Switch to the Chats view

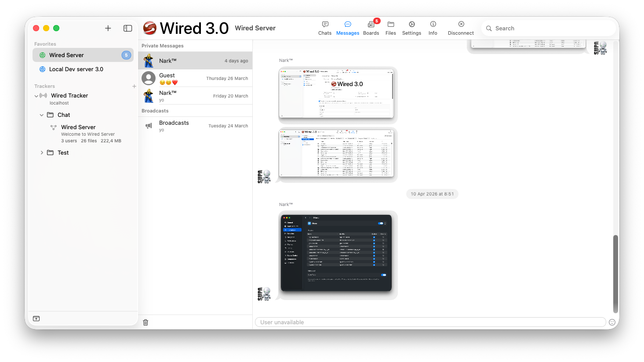pos(324,28)
